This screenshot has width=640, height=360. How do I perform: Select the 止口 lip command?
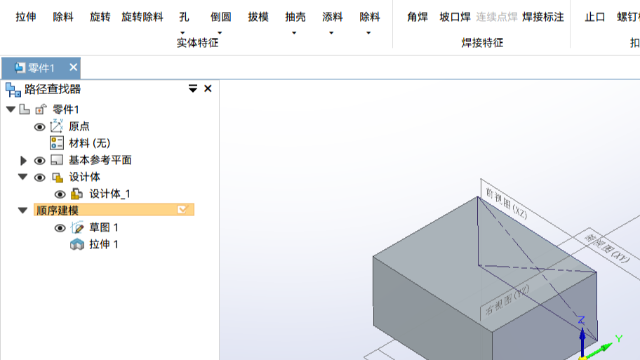[594, 17]
